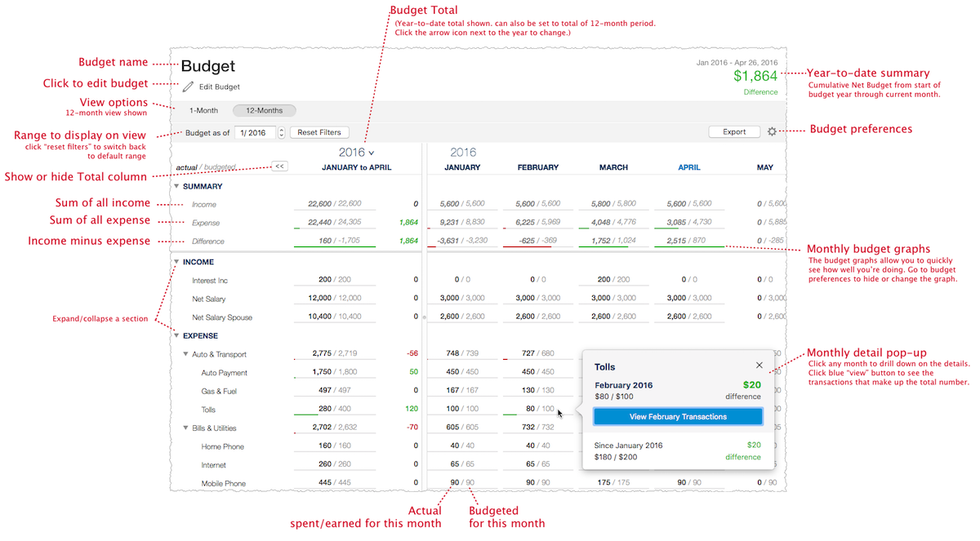Open budget preferences gear icon
980x541 pixels.
pos(772,131)
